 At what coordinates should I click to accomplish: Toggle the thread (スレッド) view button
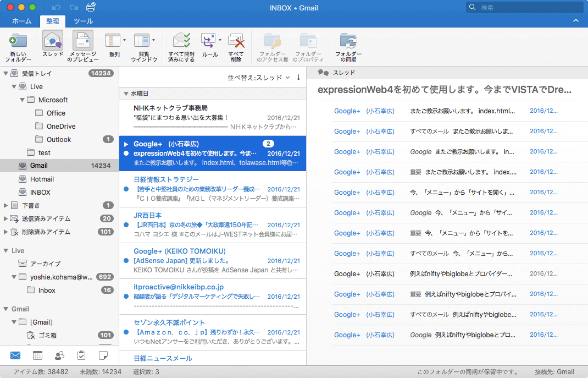tap(52, 47)
